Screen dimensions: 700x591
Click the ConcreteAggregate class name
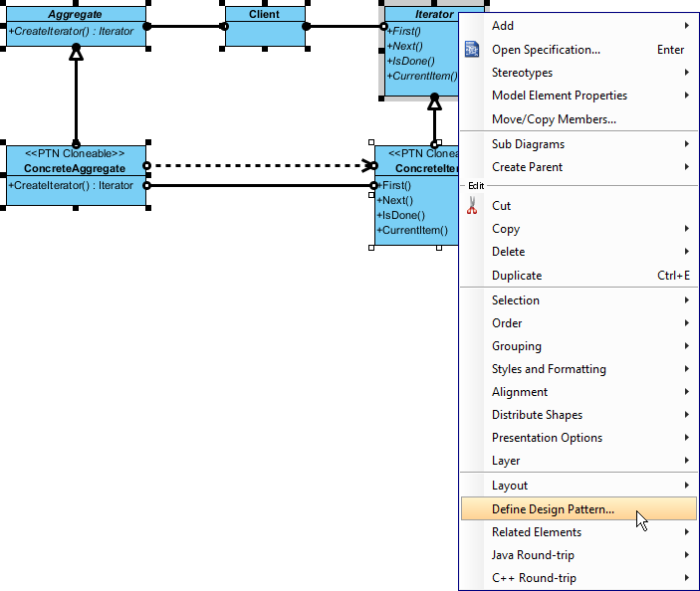(75, 168)
